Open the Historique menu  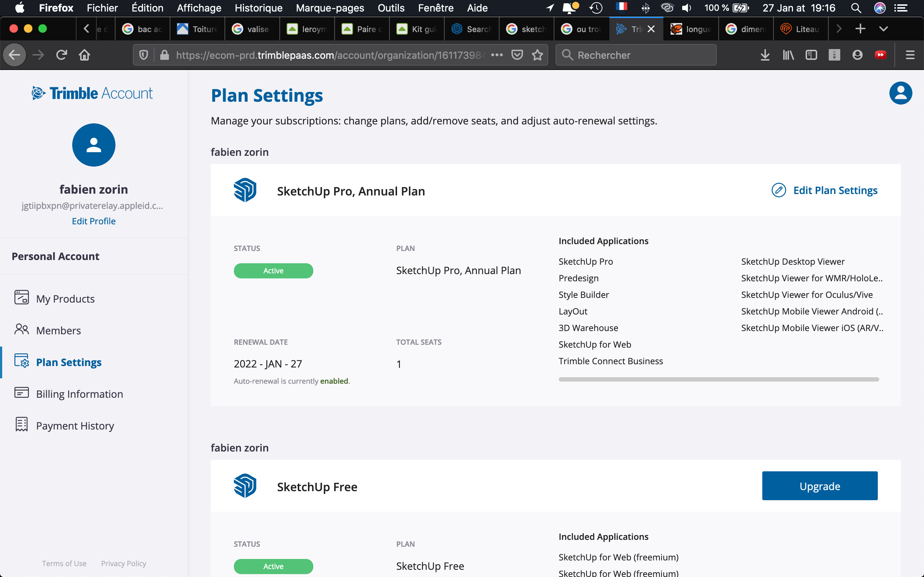(x=258, y=8)
